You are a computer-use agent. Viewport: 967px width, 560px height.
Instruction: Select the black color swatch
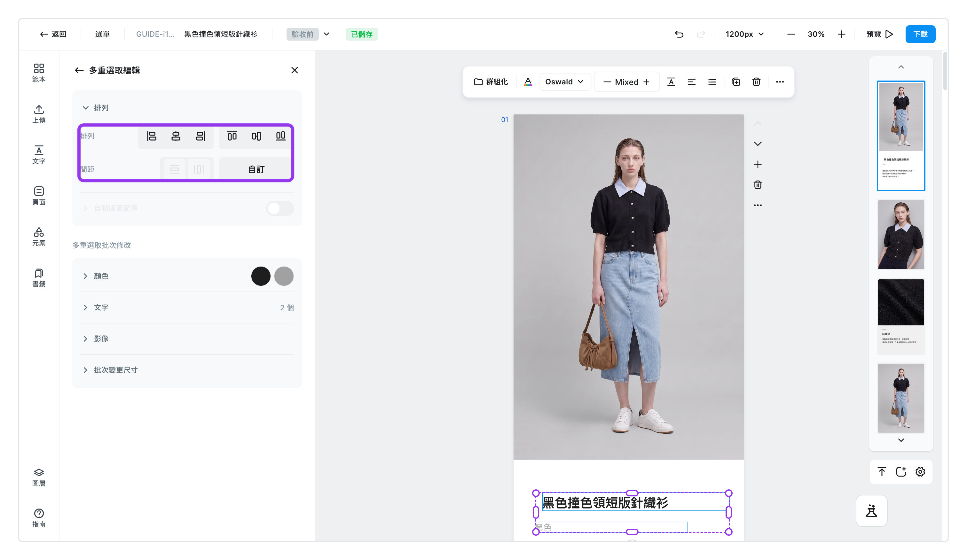[261, 276]
